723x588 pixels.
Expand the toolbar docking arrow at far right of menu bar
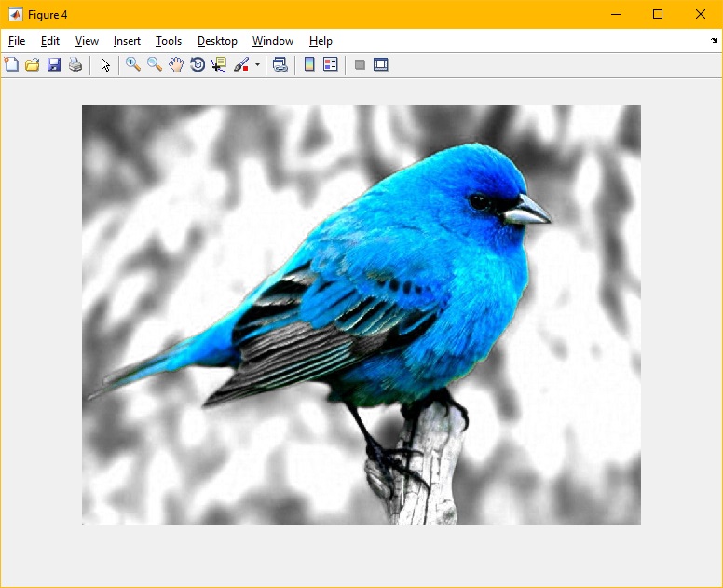(714, 41)
